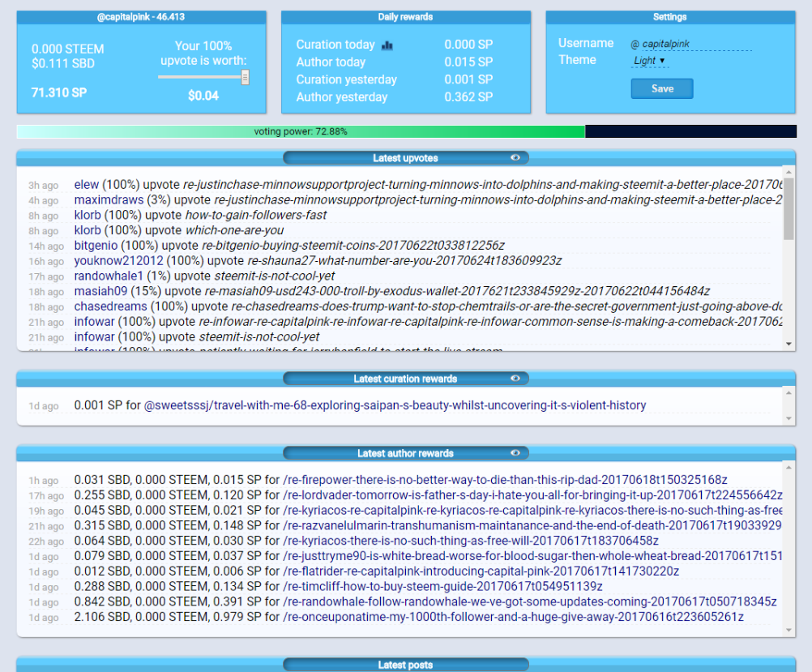
Task: Click the $0.04 upvote worth value
Action: click(203, 96)
